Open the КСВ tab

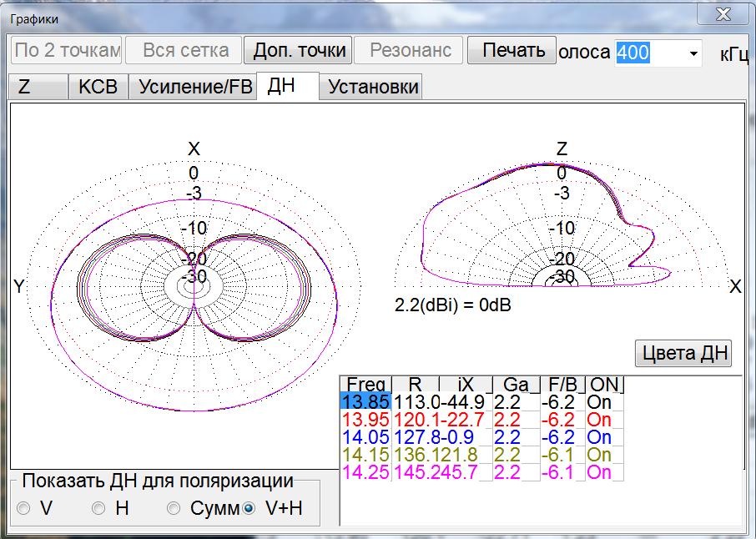(98, 87)
